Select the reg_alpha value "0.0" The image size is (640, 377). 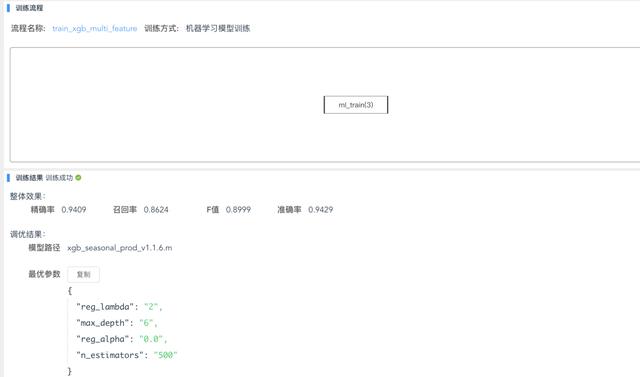click(151, 339)
